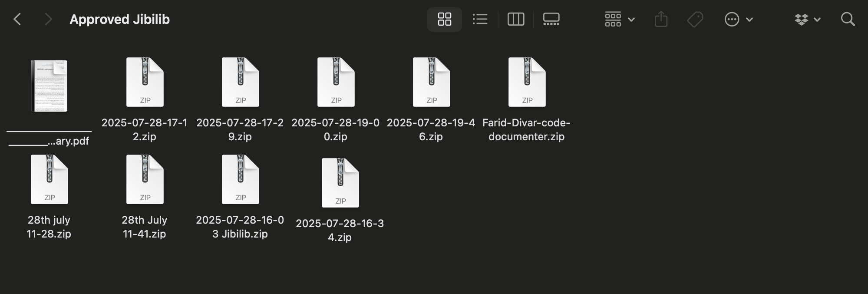Screen dimensions: 868x294
Task: Click the Approved Jibilib folder title
Action: [120, 19]
